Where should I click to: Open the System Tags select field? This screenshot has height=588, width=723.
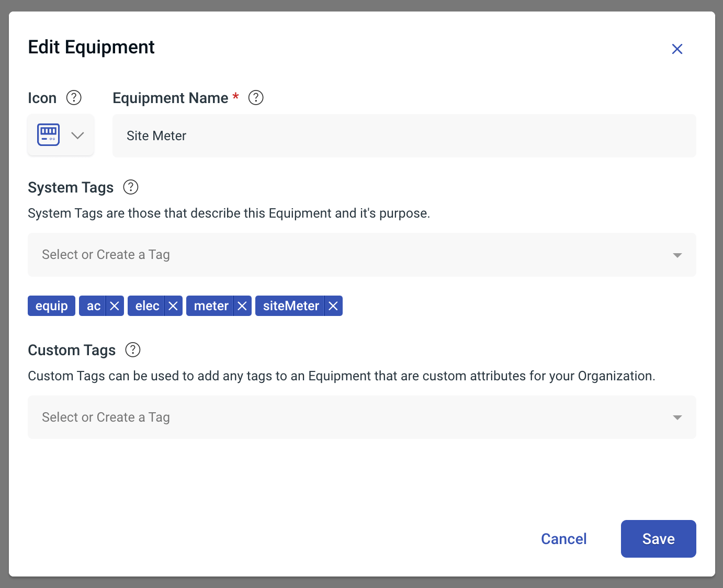(x=362, y=255)
